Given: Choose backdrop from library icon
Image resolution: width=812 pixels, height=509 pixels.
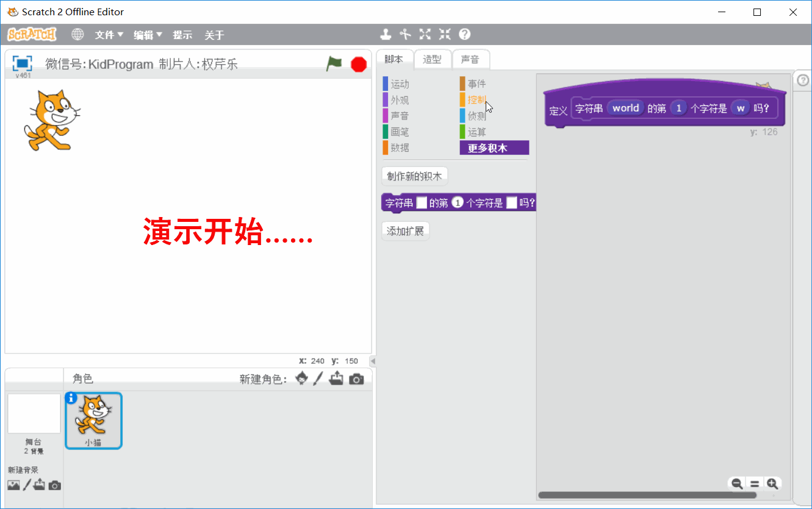Looking at the screenshot, I should [13, 485].
